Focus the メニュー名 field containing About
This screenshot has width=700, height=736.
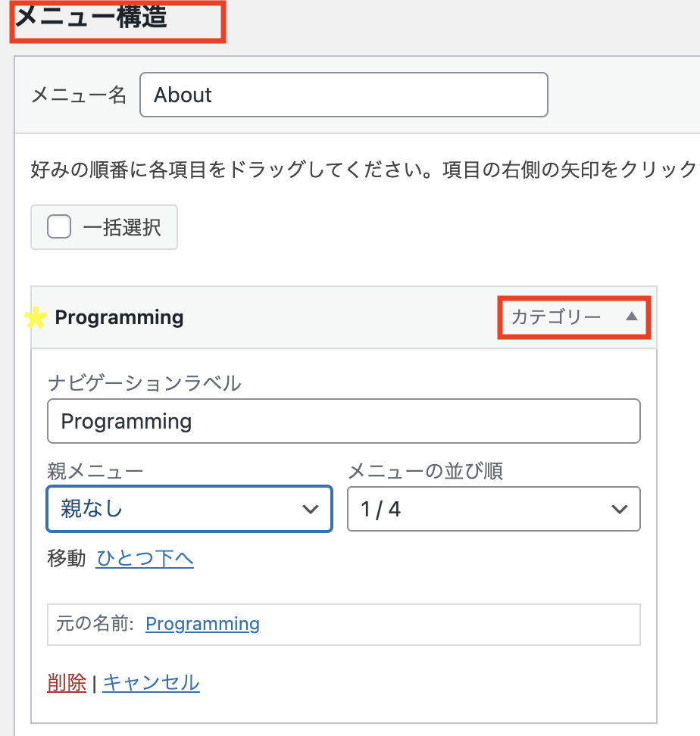tap(343, 95)
